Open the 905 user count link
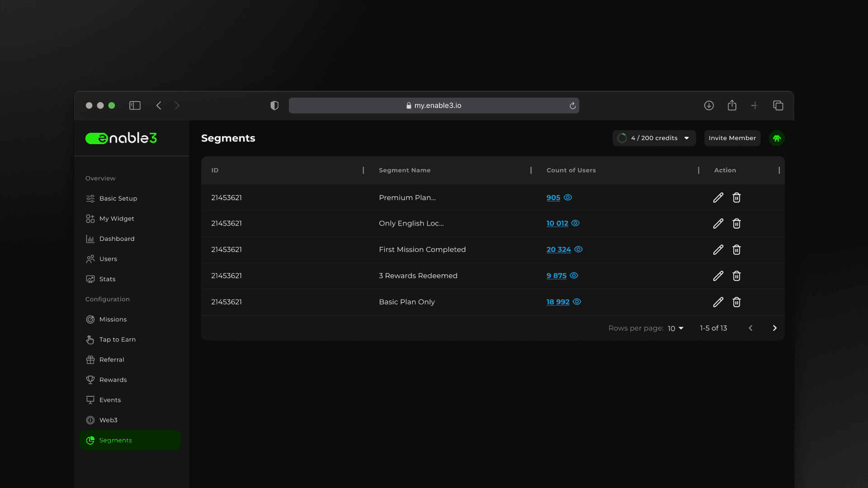Image resolution: width=868 pixels, height=488 pixels. click(x=553, y=198)
